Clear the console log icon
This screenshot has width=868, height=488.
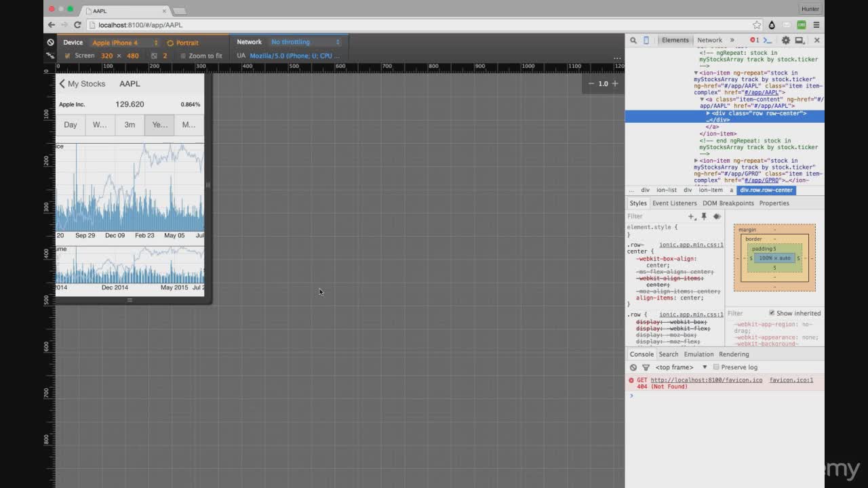click(x=633, y=367)
